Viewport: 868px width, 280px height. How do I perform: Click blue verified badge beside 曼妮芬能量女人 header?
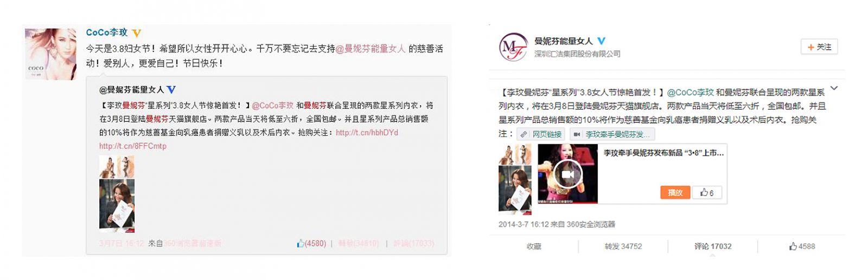coord(601,41)
